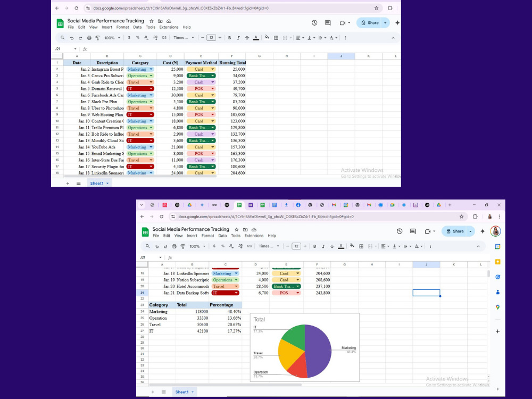Click undo in the lower window toolbar
The width and height of the screenshot is (532, 399).
pyautogui.click(x=157, y=246)
